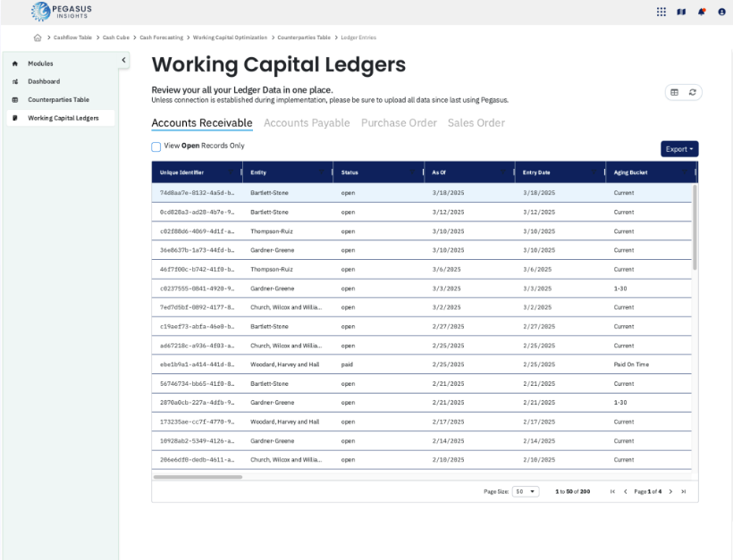Open the documentation book icon
733x560 pixels.
pos(681,12)
